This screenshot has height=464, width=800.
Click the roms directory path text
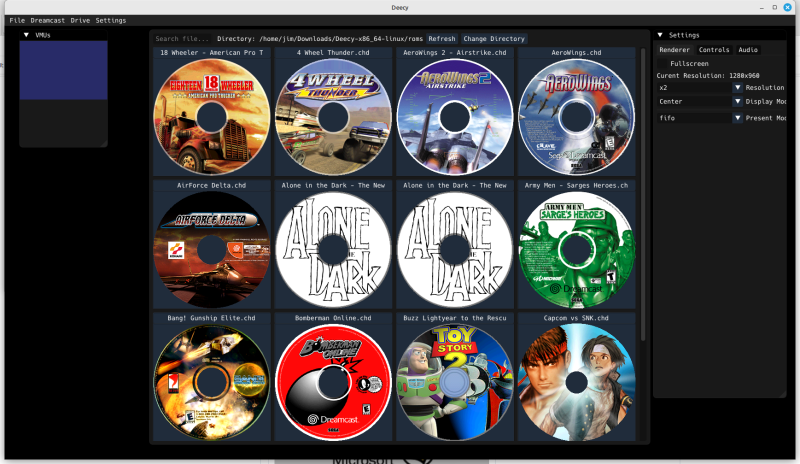point(341,39)
